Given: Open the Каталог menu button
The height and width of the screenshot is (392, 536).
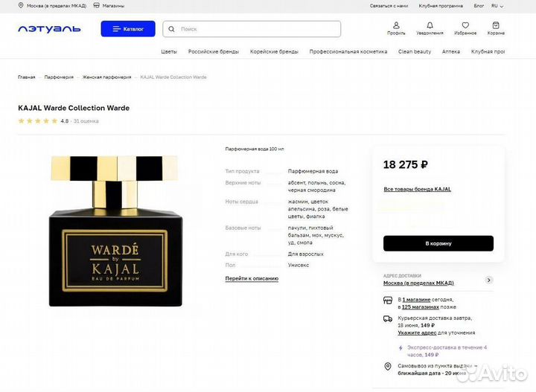Looking at the screenshot, I should tap(128, 29).
